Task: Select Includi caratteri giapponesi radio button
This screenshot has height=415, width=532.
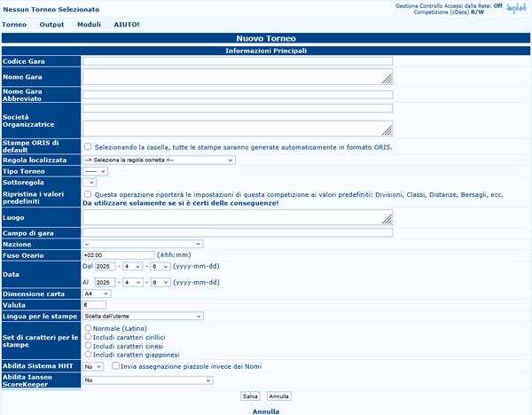Action: [x=88, y=354]
